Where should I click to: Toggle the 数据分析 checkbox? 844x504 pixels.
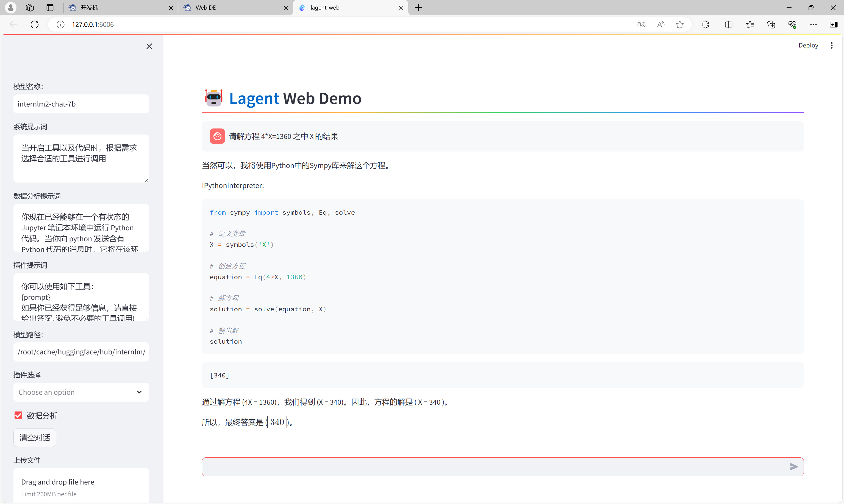[18, 416]
